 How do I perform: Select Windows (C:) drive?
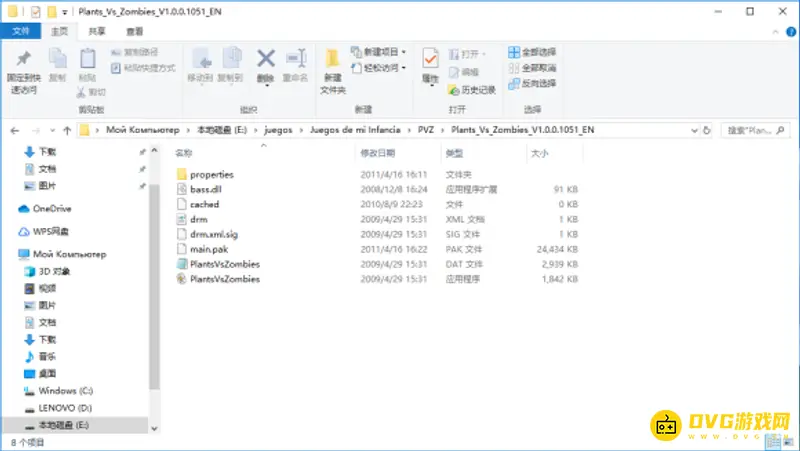pos(58,391)
